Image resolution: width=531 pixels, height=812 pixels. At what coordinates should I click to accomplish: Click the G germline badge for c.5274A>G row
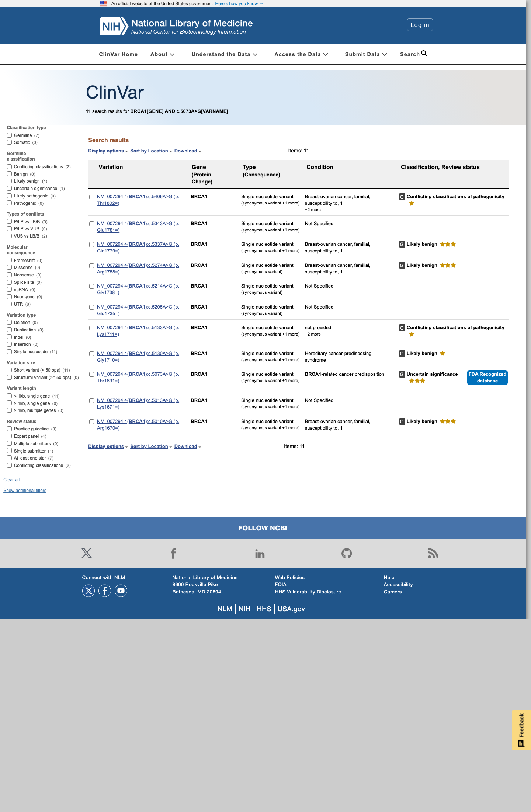point(402,265)
